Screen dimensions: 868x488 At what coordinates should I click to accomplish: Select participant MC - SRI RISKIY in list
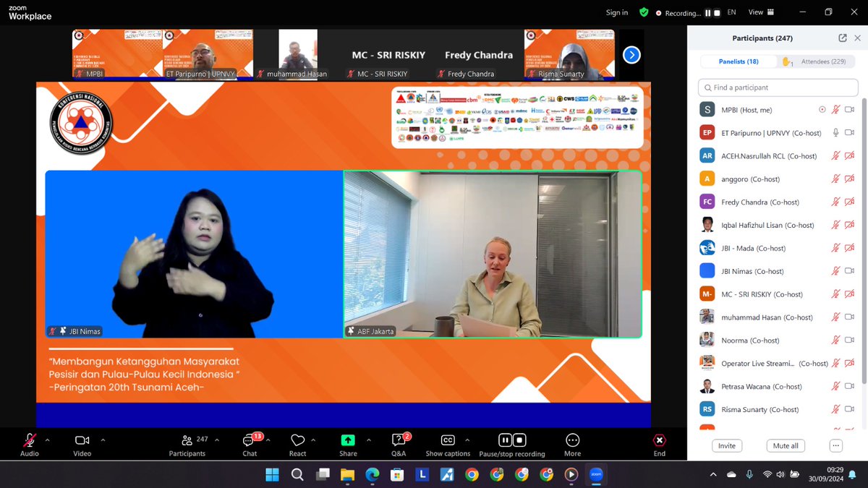coord(778,294)
